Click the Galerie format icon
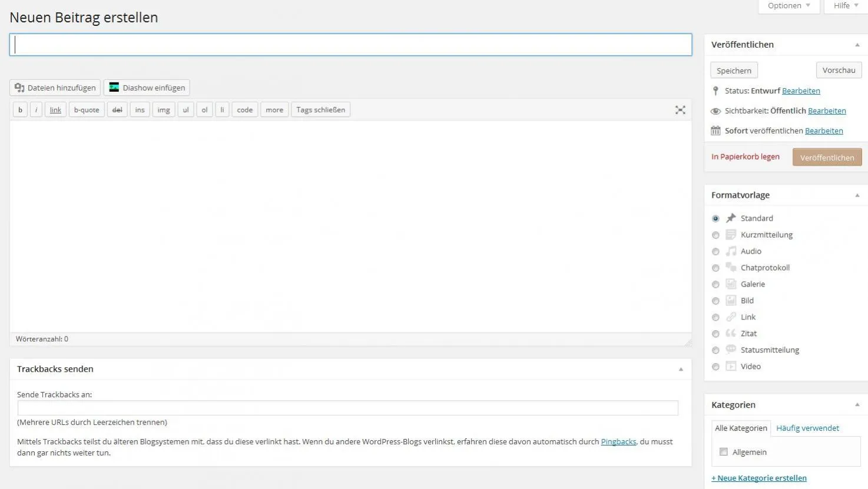868x489 pixels. coord(731,284)
